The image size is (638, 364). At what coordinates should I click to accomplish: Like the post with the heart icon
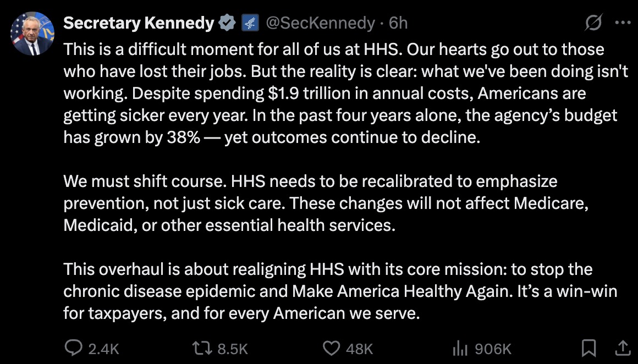click(331, 348)
